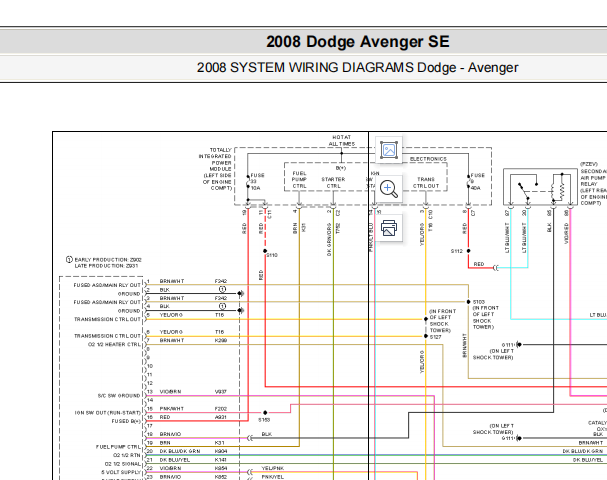Click the S127 splice label

point(436,337)
